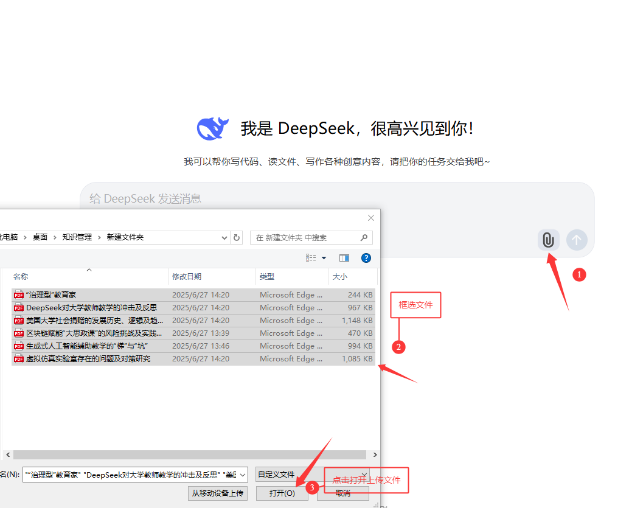Click 打开(O) button to upload files
This screenshot has width=618, height=508.
point(275,493)
